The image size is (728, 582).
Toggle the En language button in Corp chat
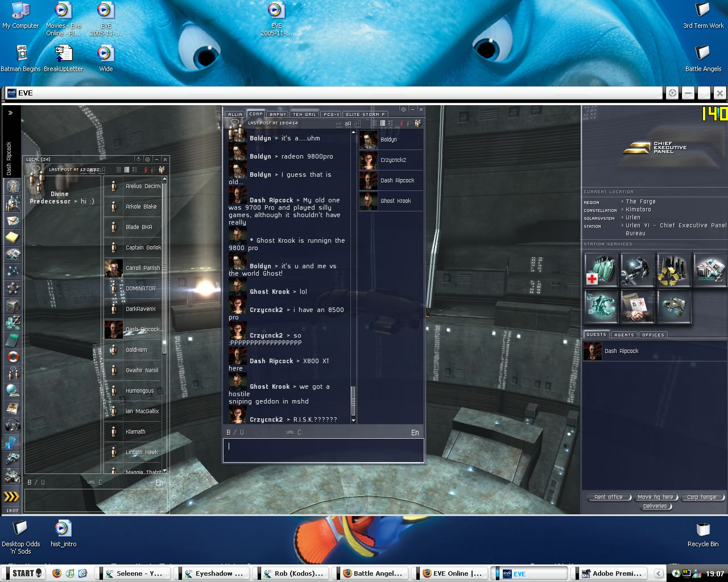(415, 433)
